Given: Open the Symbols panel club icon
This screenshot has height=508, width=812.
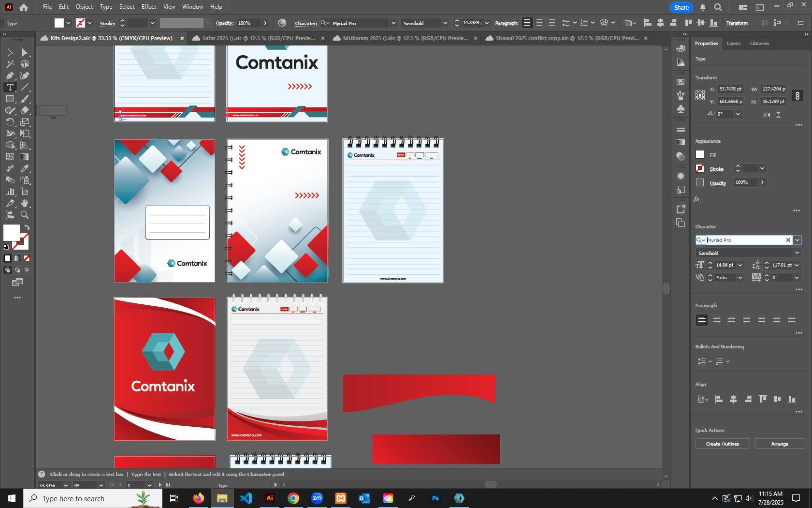Looking at the screenshot, I should click(681, 109).
